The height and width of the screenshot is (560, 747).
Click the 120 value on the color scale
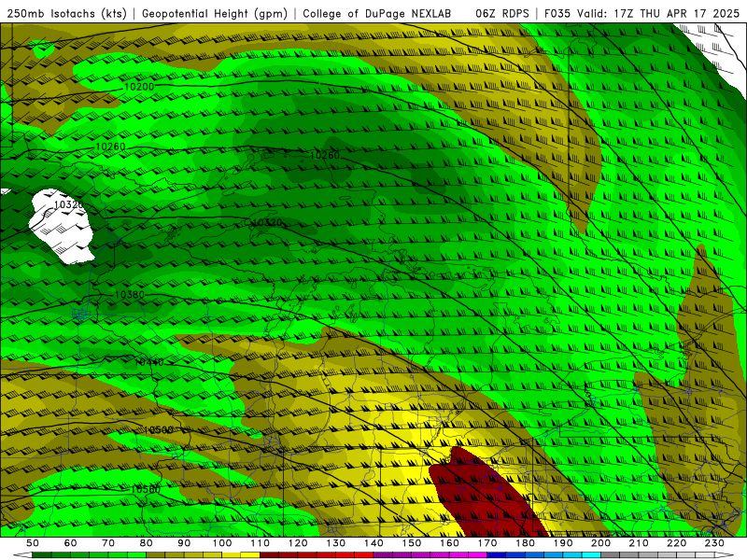tap(298, 543)
